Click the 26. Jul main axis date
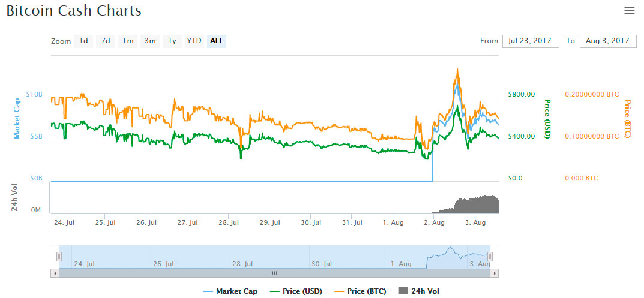This screenshot has height=298, width=644. pyautogui.click(x=146, y=222)
